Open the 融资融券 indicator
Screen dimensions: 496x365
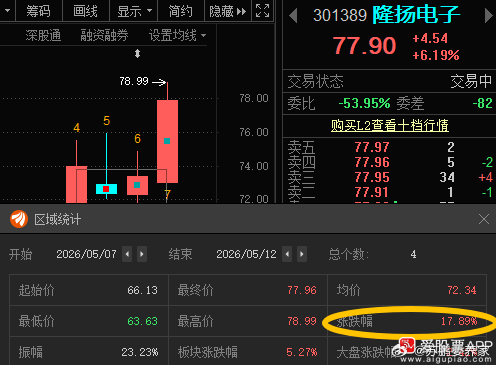(104, 35)
